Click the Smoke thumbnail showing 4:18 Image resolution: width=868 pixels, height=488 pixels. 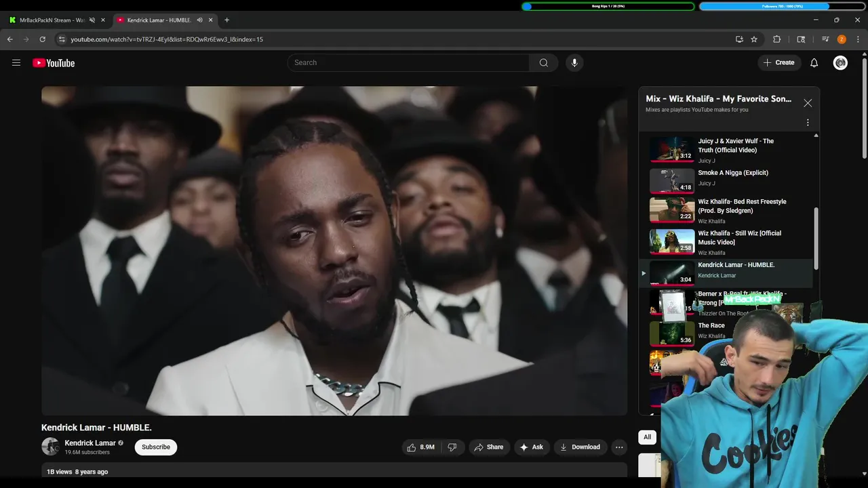[672, 180]
